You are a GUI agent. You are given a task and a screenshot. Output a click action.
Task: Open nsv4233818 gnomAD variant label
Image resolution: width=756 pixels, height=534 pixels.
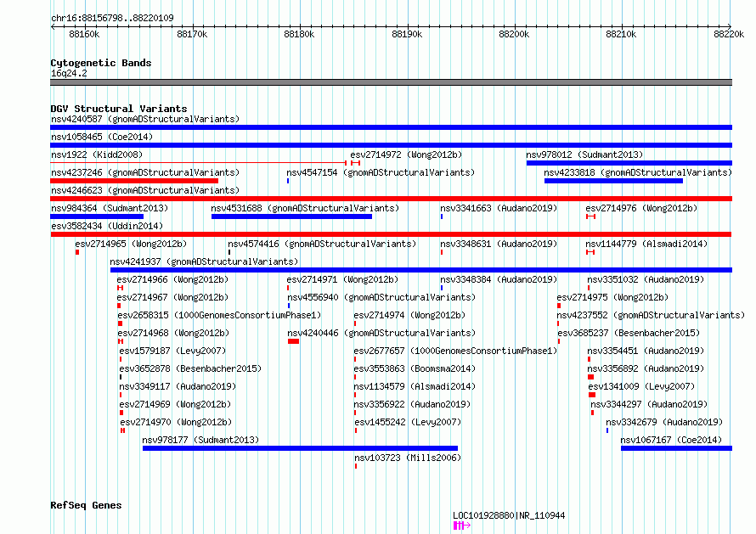tap(638, 172)
